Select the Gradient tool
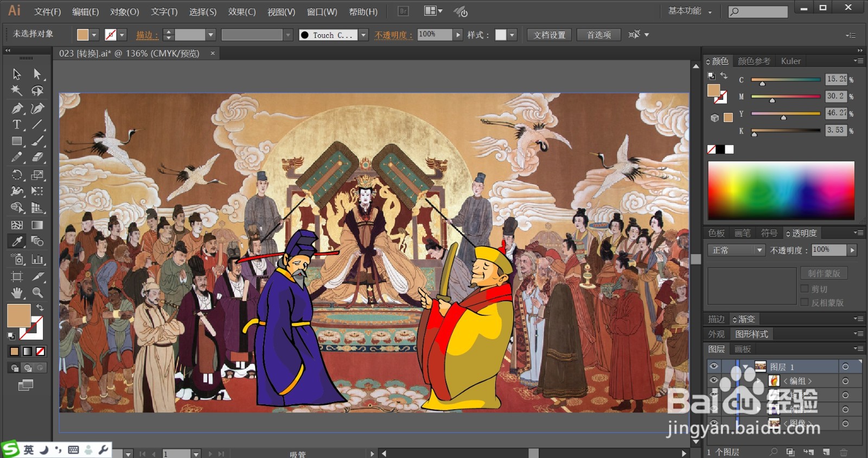This screenshot has height=458, width=868. click(37, 225)
